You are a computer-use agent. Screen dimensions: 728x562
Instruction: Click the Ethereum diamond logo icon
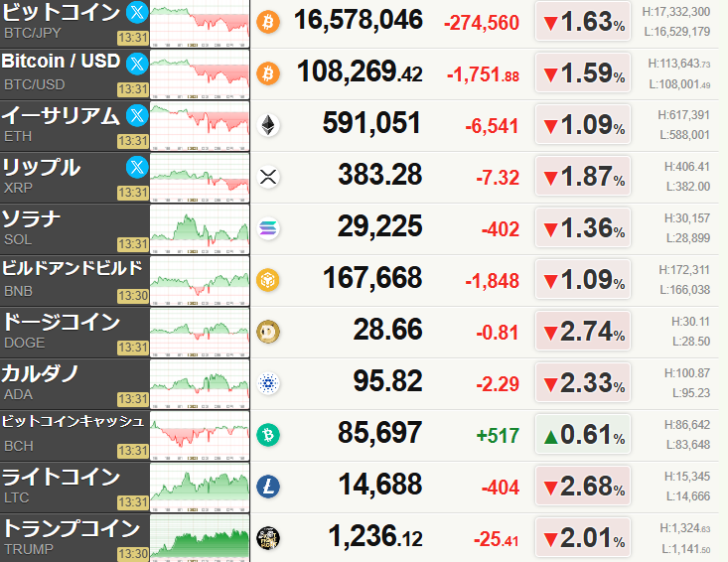268,125
